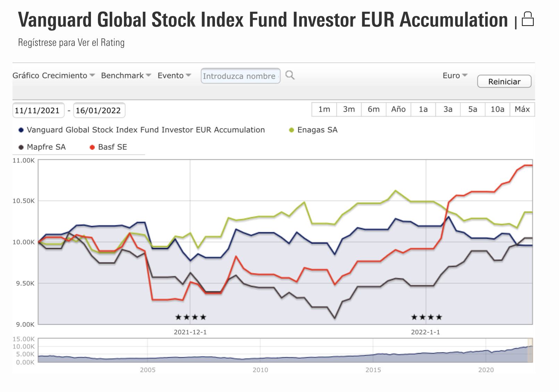The width and height of the screenshot is (559, 392).
Task: Open the Gráfico Crecimiento dropdown
Action: pyautogui.click(x=53, y=76)
